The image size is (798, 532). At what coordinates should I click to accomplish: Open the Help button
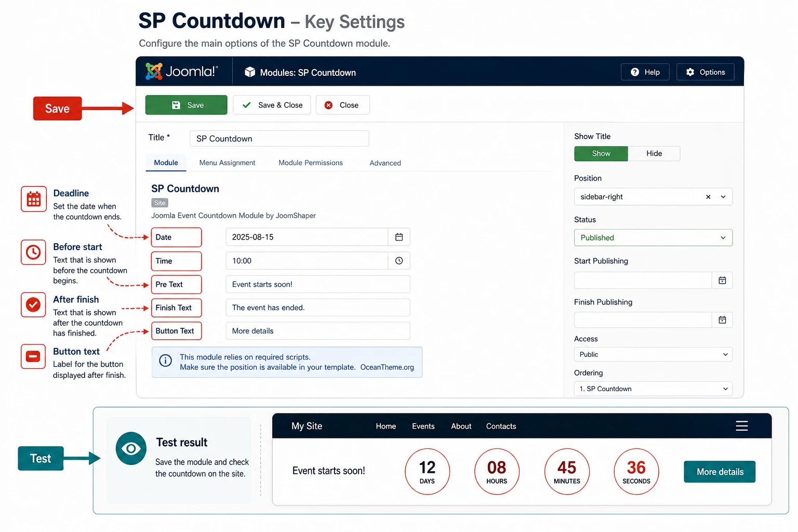(x=645, y=72)
